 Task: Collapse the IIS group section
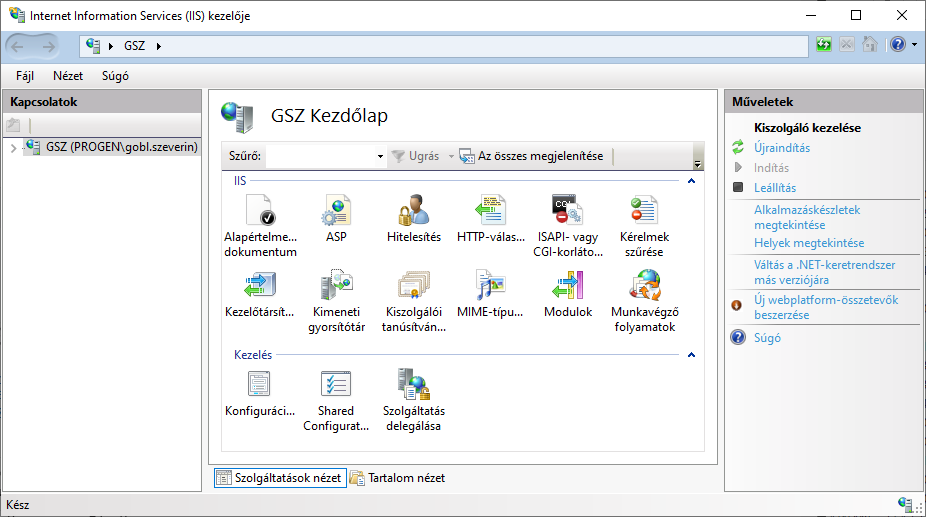692,181
